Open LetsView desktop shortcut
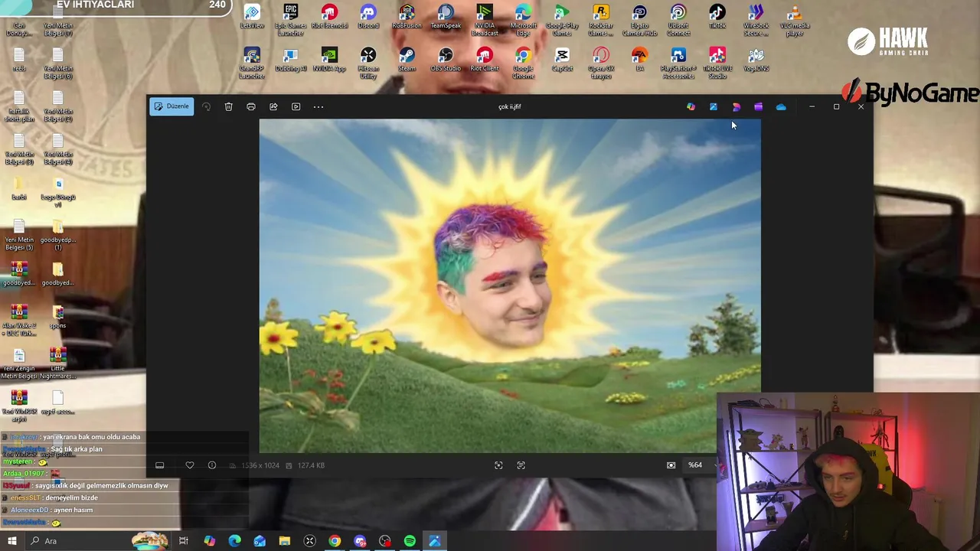This screenshot has width=980, height=551. [252, 17]
